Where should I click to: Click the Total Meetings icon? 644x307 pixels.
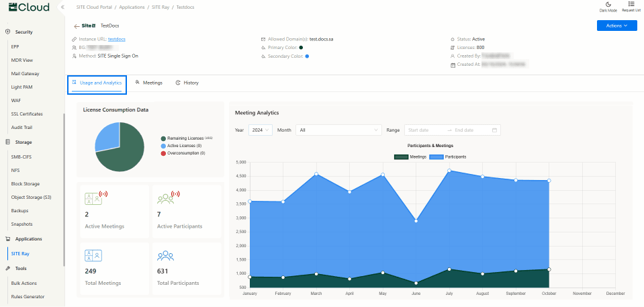click(x=93, y=255)
